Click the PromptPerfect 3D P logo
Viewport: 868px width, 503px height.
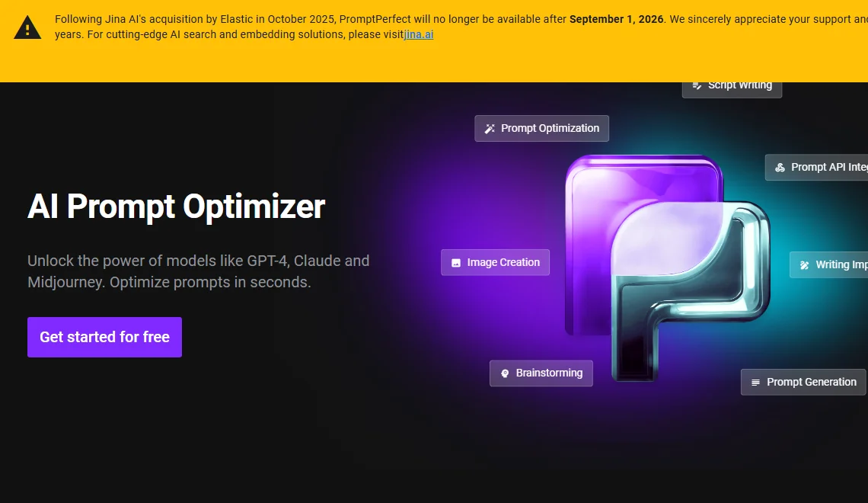click(x=667, y=268)
